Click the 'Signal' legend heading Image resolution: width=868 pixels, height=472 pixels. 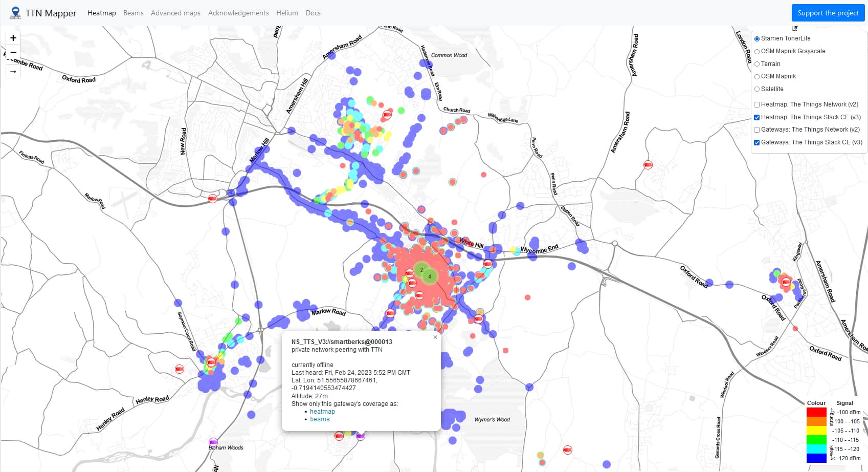844,403
